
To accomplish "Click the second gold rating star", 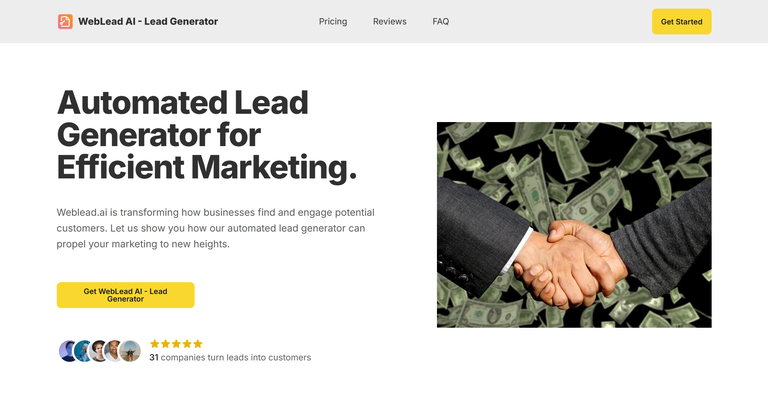I will pyautogui.click(x=166, y=344).
